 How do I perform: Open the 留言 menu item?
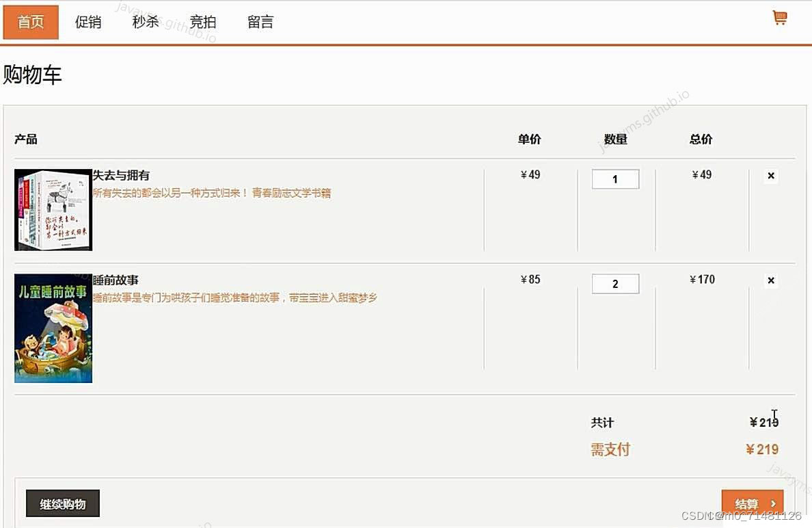click(x=260, y=23)
